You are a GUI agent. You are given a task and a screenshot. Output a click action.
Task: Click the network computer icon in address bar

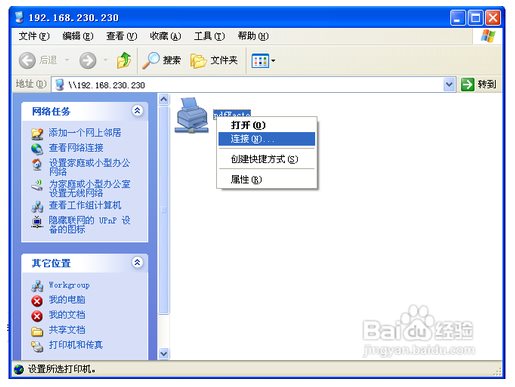(x=59, y=85)
